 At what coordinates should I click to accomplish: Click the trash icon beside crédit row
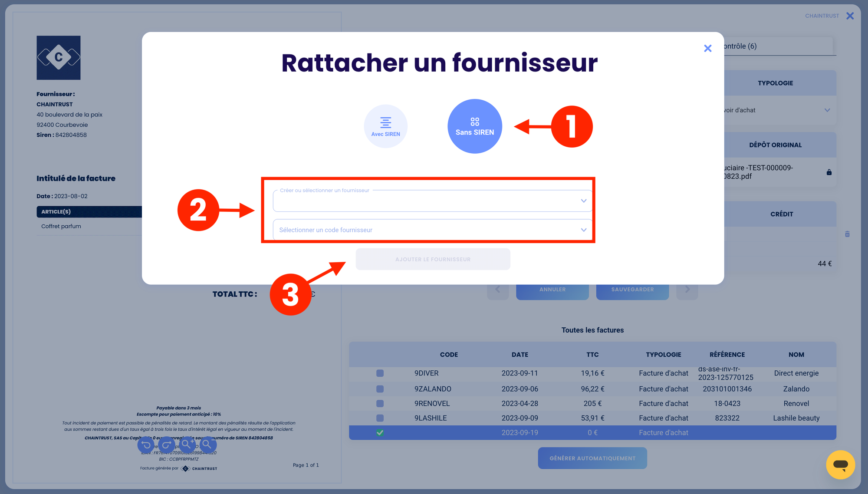click(847, 234)
